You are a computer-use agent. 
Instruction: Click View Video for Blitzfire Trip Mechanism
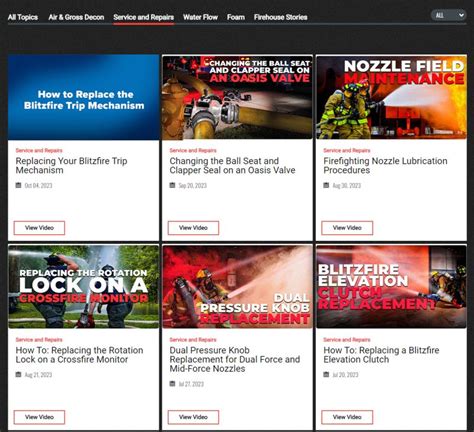(x=39, y=228)
